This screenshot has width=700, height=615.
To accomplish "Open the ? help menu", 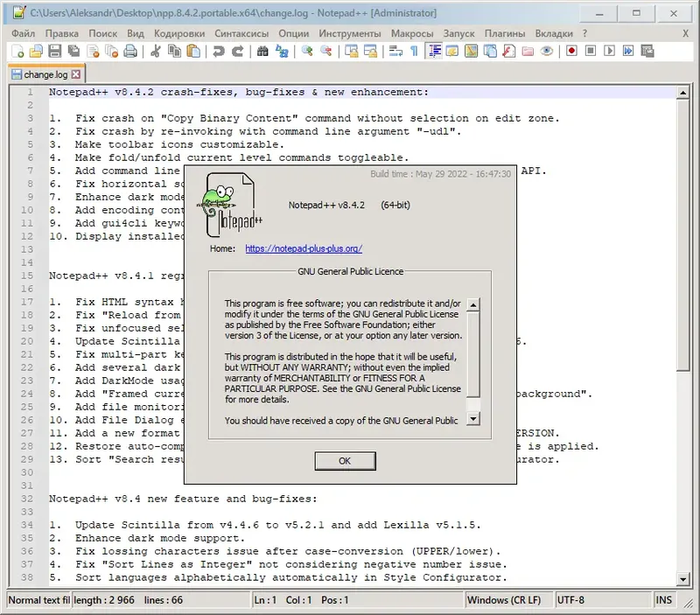I will [584, 33].
